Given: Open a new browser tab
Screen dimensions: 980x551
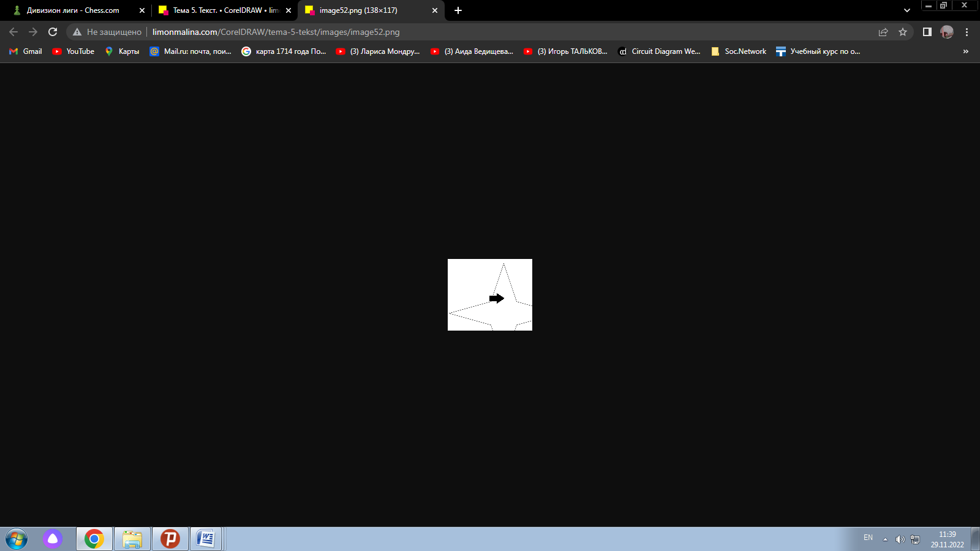Looking at the screenshot, I should (x=458, y=10).
